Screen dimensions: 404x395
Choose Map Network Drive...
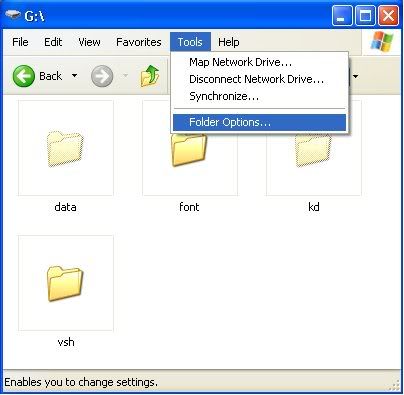tap(259, 62)
